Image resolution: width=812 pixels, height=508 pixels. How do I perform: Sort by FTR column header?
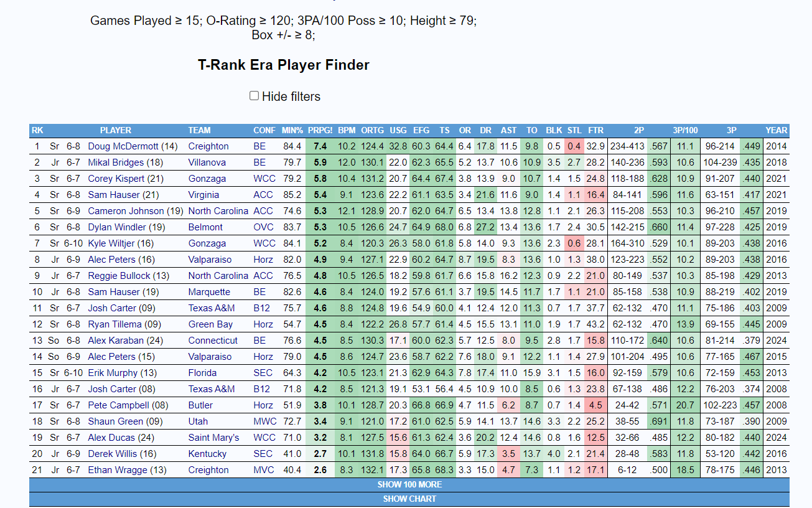pos(595,130)
